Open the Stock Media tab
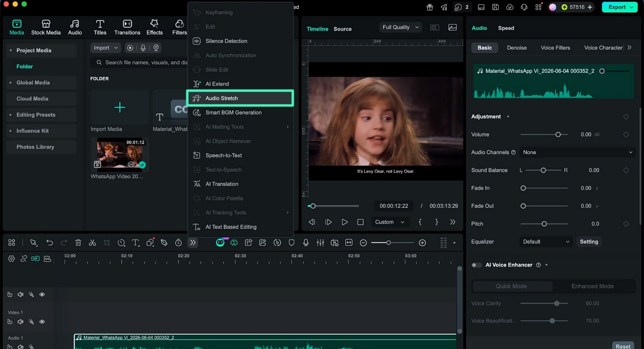Image resolution: width=644 pixels, height=349 pixels. pos(46,27)
